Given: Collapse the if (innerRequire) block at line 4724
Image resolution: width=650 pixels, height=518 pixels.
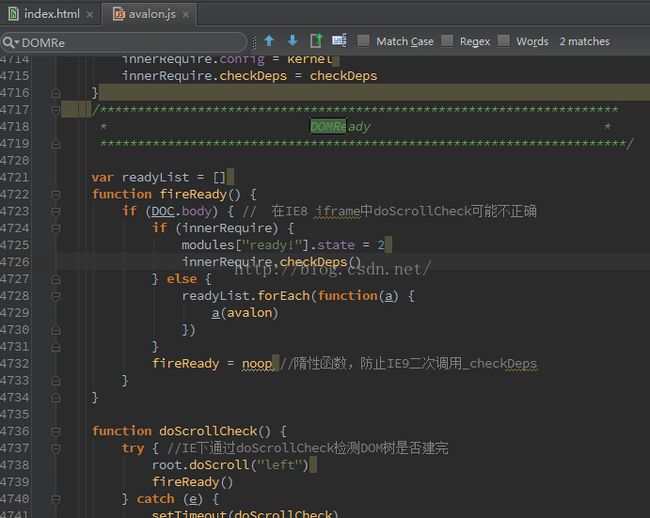Looking at the screenshot, I should tap(56, 228).
